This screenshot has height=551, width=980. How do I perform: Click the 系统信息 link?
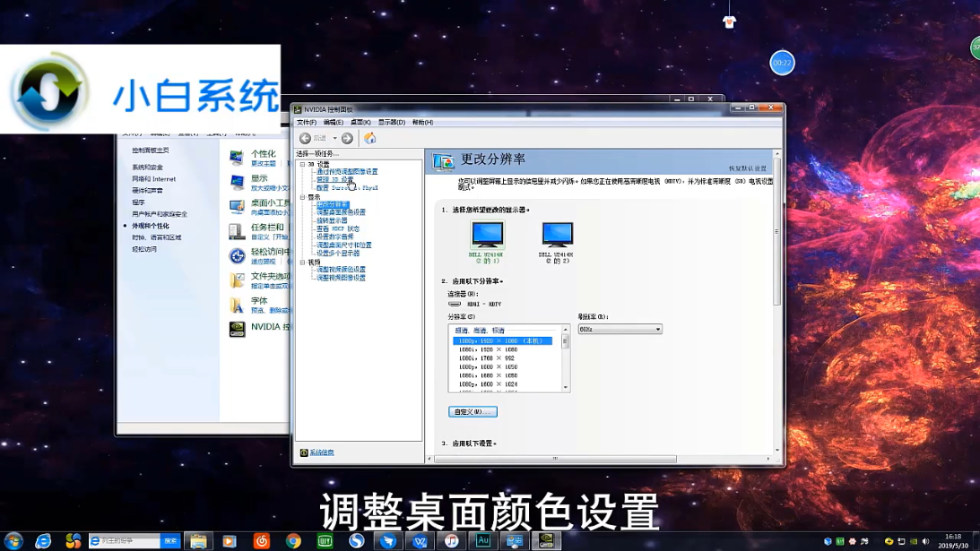[321, 452]
